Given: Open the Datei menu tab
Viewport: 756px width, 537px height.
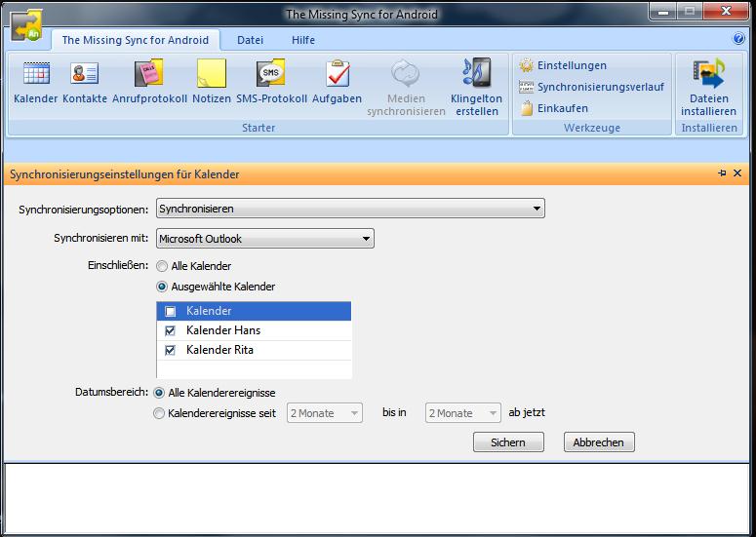Looking at the screenshot, I should coord(251,40).
